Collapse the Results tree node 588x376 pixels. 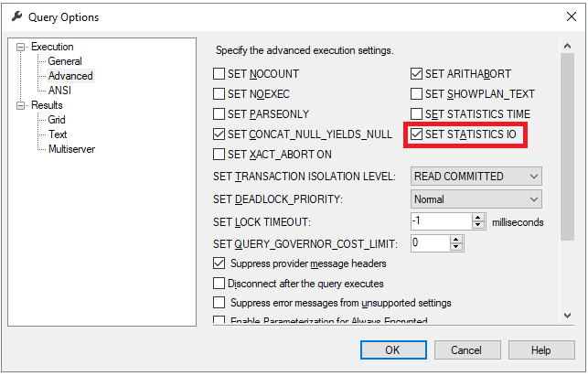(22, 105)
